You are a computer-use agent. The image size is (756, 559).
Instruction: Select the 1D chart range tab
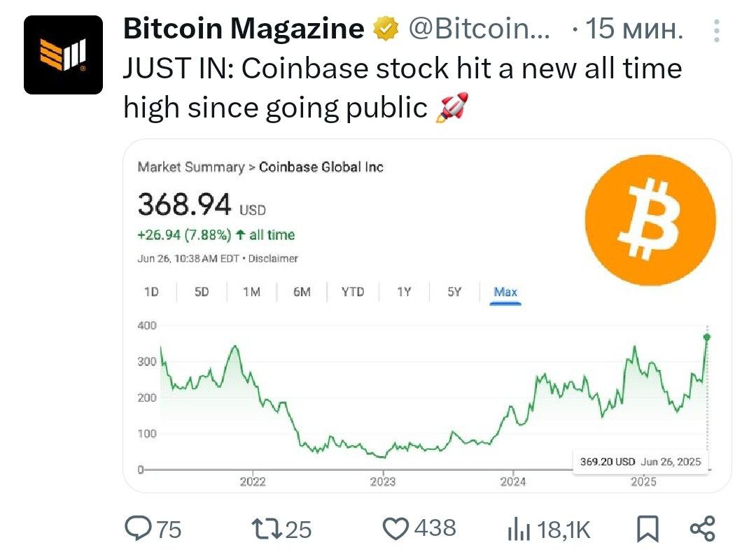(151, 292)
